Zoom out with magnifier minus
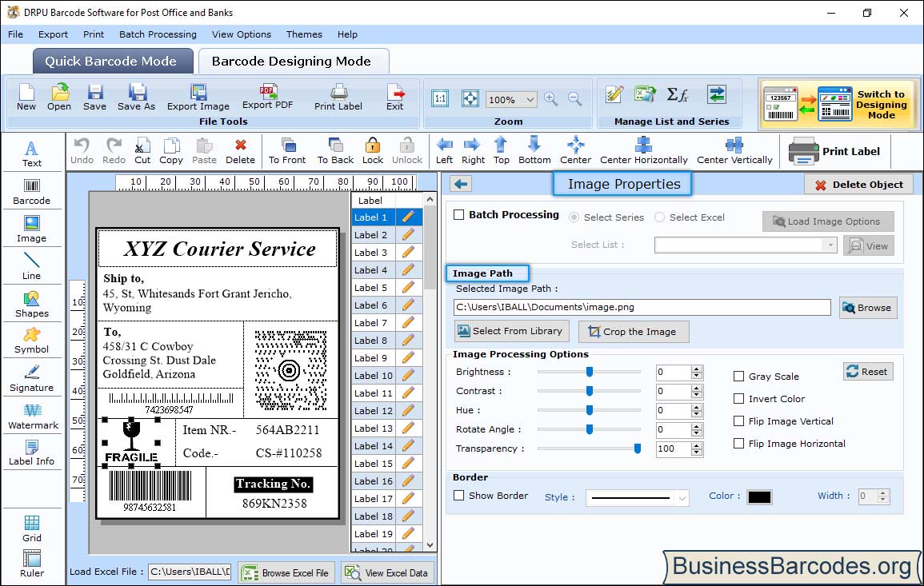 [574, 99]
